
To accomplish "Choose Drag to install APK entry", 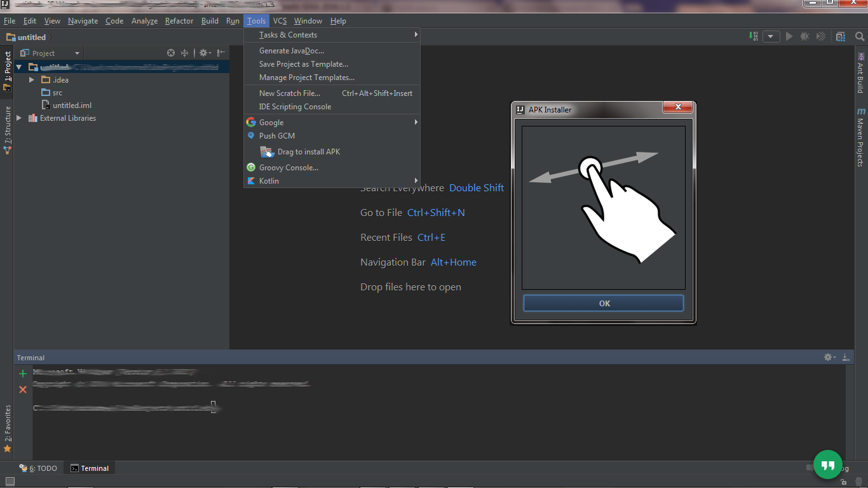I will point(332,152).
